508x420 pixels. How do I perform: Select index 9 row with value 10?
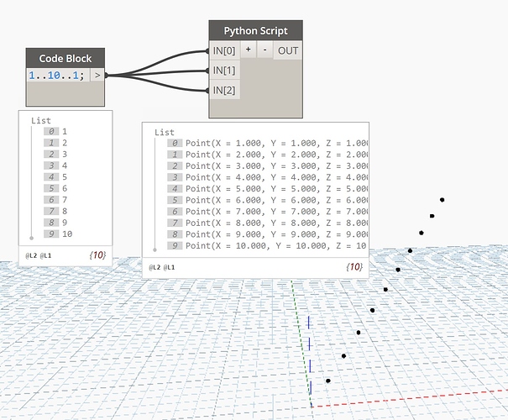[x=58, y=234]
